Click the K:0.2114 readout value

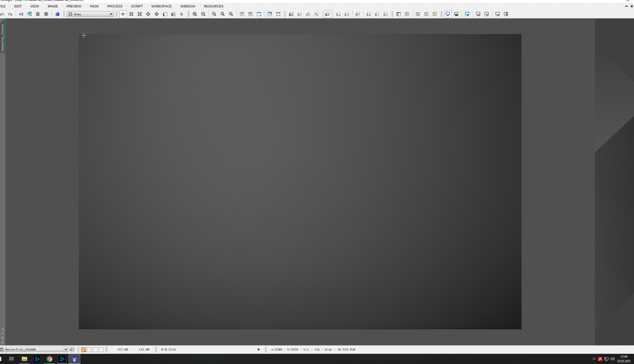(x=168, y=349)
